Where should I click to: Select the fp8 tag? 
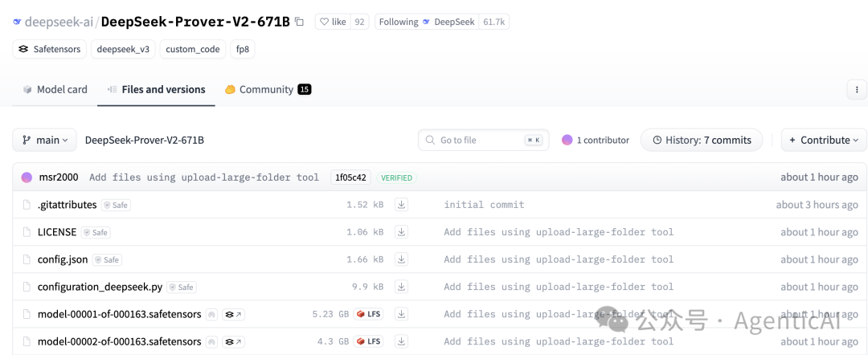[x=242, y=49]
